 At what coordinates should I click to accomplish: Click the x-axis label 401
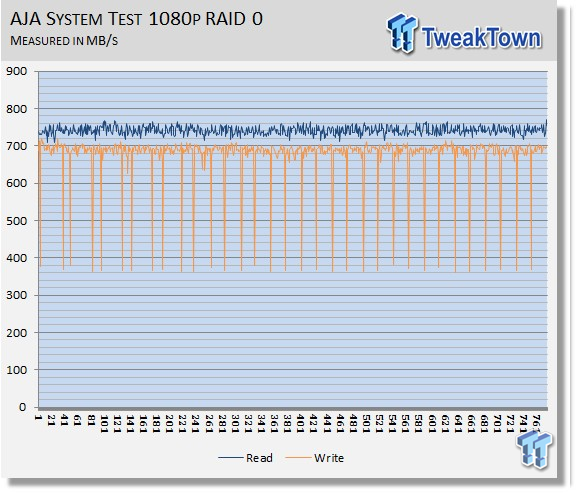[x=301, y=424]
